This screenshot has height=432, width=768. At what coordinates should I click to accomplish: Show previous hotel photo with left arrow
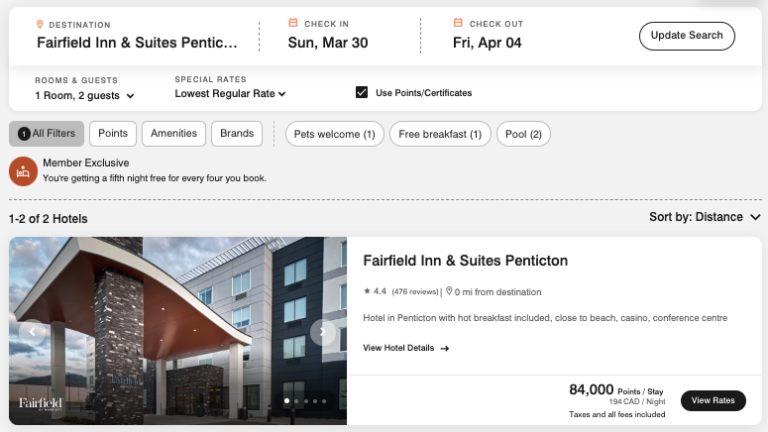coord(33,332)
